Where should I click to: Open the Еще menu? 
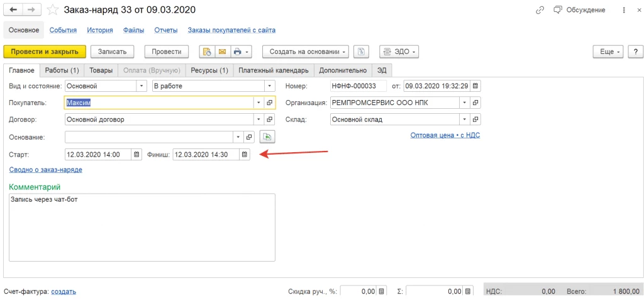[609, 52]
